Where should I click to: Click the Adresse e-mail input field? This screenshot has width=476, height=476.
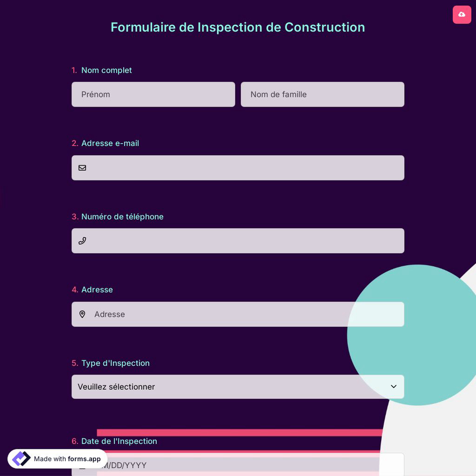point(238,168)
